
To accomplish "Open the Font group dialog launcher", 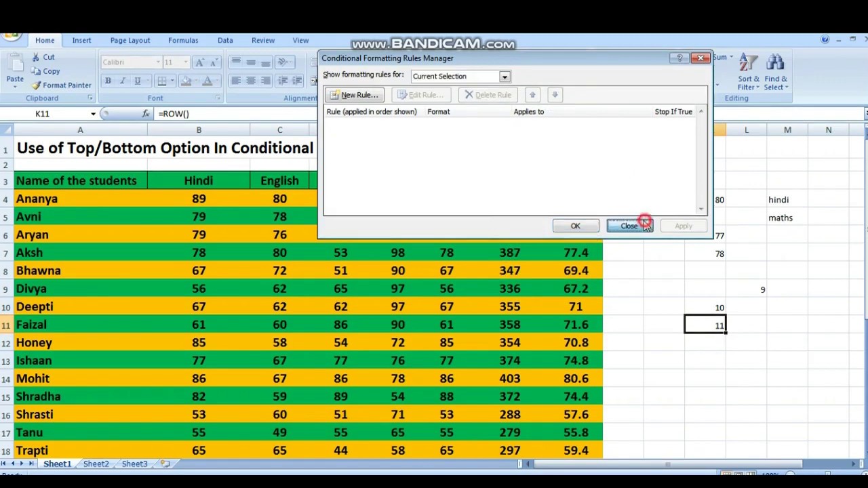I will [x=218, y=98].
